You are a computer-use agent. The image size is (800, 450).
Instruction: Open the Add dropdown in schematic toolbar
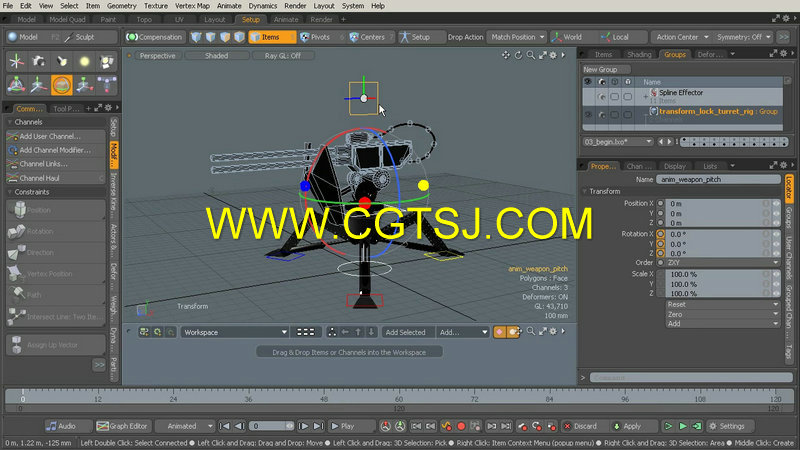463,332
